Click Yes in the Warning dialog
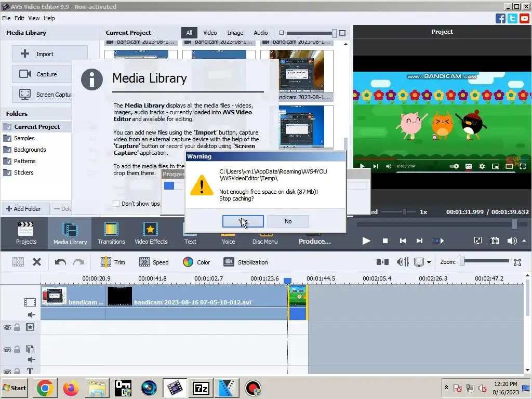The height and width of the screenshot is (399, 532). coord(243,221)
